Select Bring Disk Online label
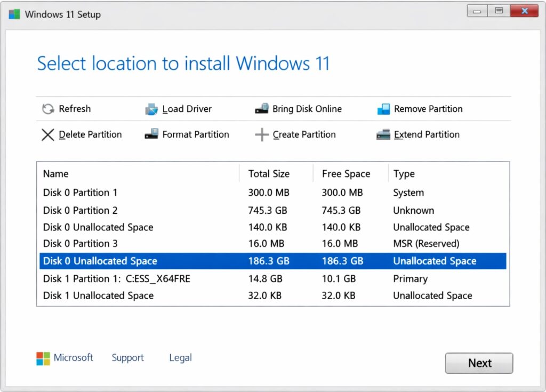 click(307, 109)
